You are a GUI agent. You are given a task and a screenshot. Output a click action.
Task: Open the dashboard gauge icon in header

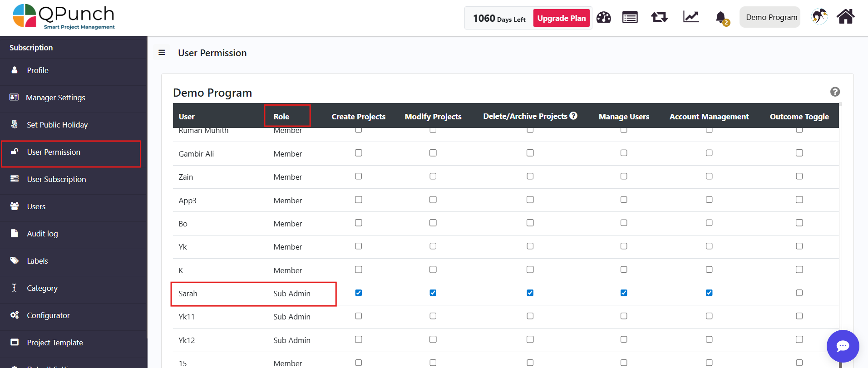coord(603,18)
